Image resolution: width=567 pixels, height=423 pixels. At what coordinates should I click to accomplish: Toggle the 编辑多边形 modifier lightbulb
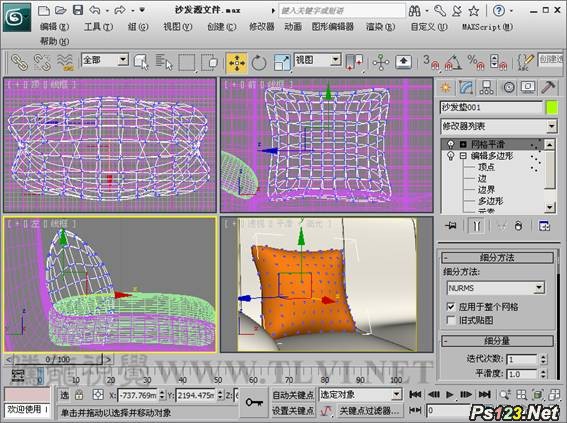[451, 156]
